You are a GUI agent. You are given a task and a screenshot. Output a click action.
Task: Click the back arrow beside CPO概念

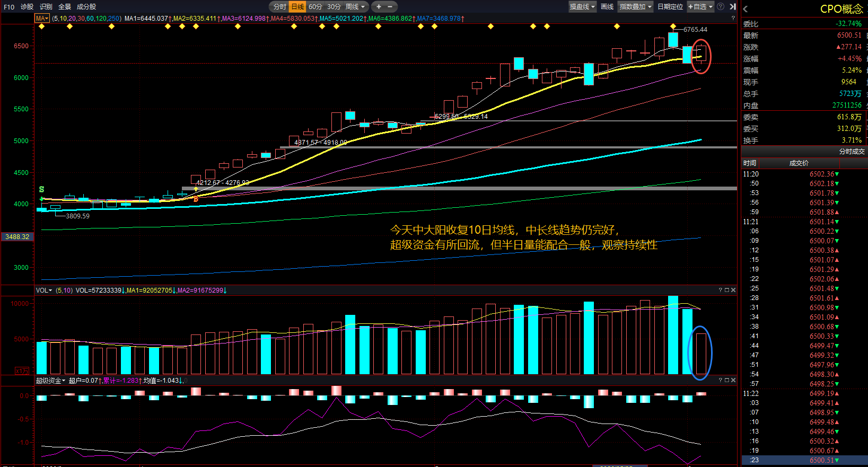pyautogui.click(x=746, y=9)
